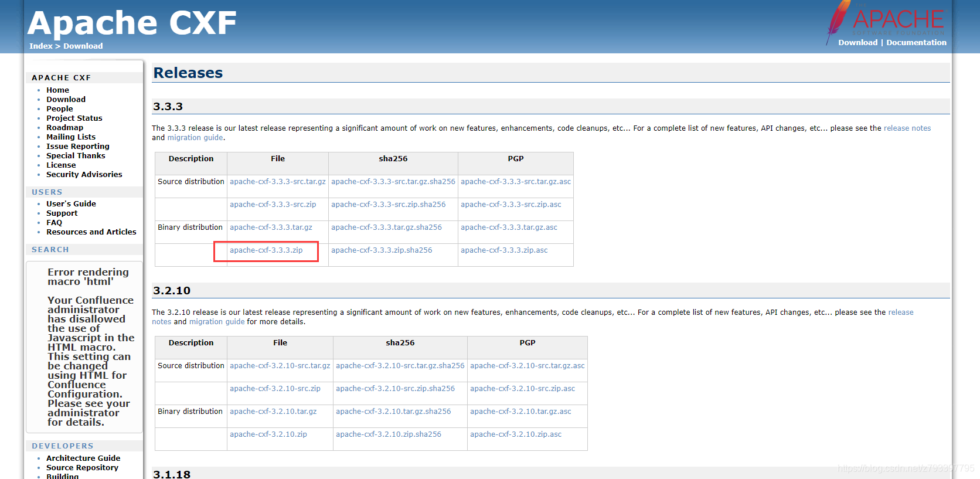The height and width of the screenshot is (479, 980).
Task: Open apache-cxf-3.3.3-src.tar.gz.sha256 checksum
Action: point(393,182)
